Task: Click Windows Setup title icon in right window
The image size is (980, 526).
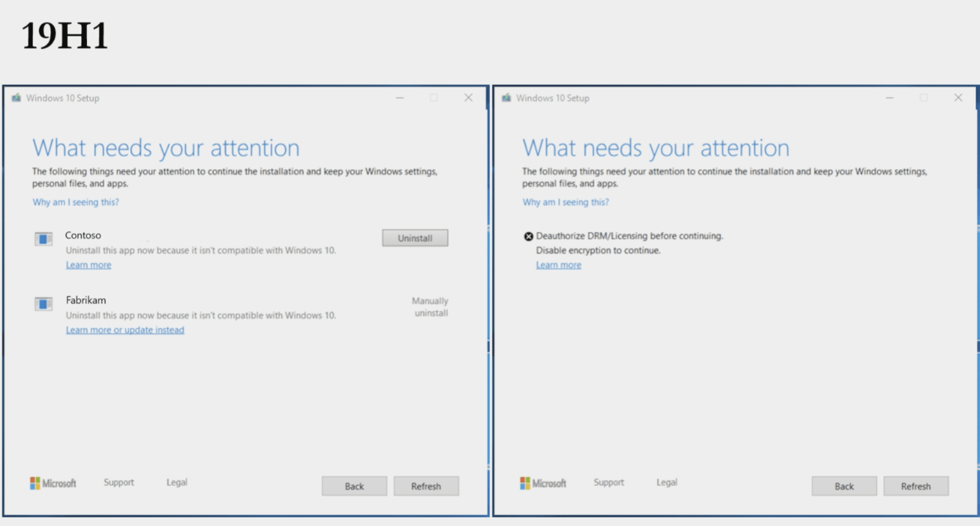Action: pos(506,98)
